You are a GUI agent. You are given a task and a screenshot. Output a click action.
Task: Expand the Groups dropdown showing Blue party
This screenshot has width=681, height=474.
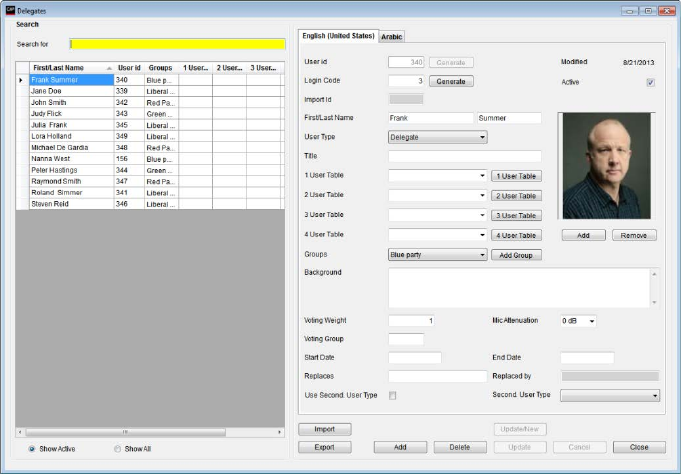pyautogui.click(x=437, y=255)
